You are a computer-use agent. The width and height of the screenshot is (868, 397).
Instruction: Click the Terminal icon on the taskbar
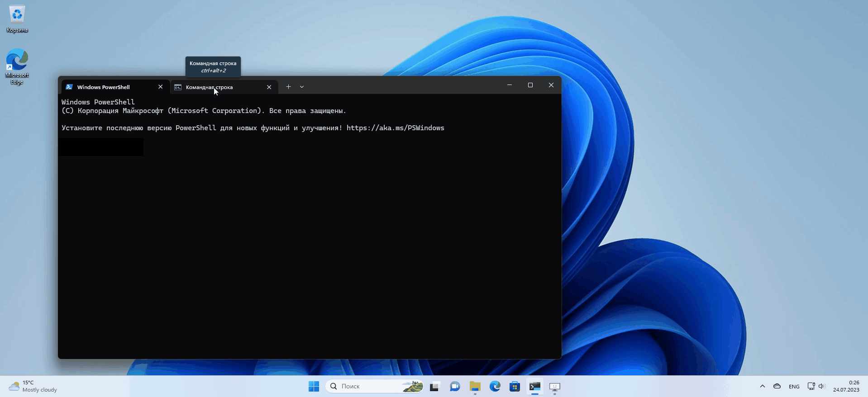[535, 386]
